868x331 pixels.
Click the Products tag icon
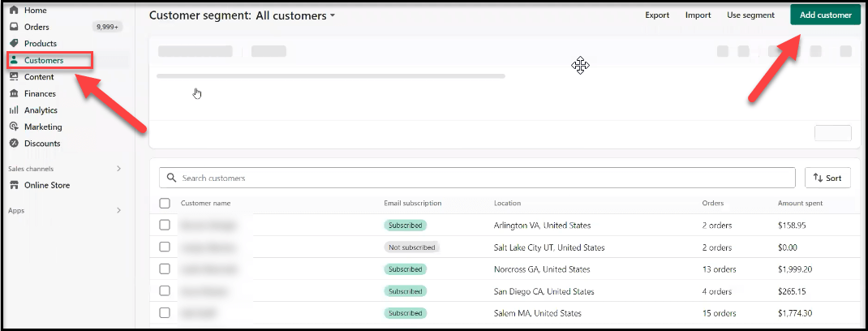tap(15, 43)
